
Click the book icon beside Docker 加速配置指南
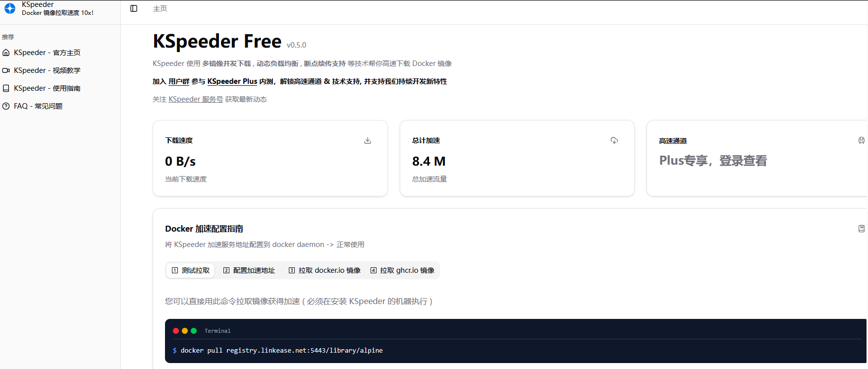861,229
